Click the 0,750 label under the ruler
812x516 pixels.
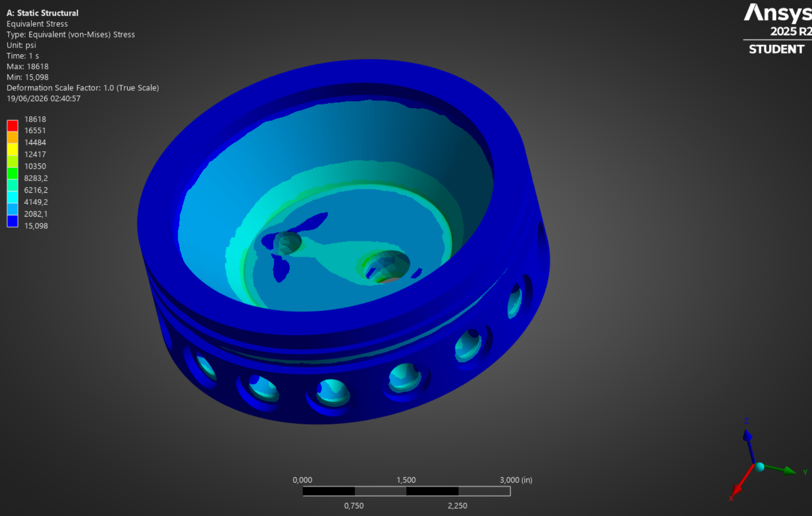354,506
